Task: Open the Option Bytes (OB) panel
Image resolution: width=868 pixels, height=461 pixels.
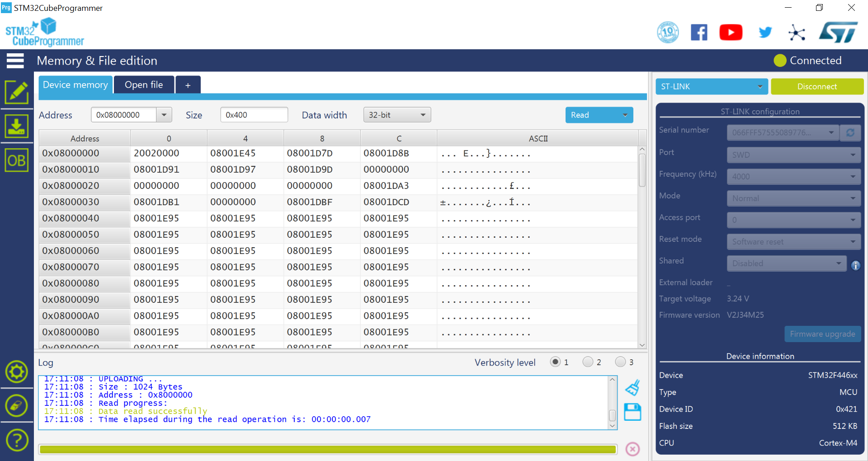Action: (x=17, y=160)
